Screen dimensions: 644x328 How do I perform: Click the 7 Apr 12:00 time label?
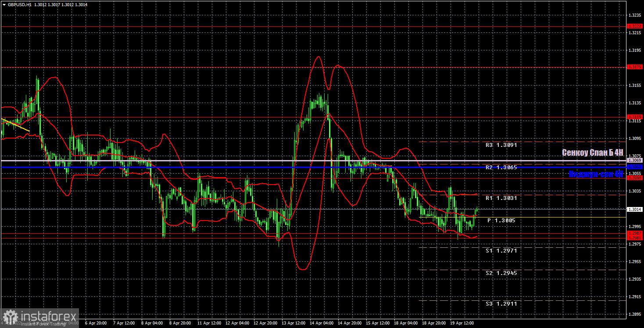(123, 323)
